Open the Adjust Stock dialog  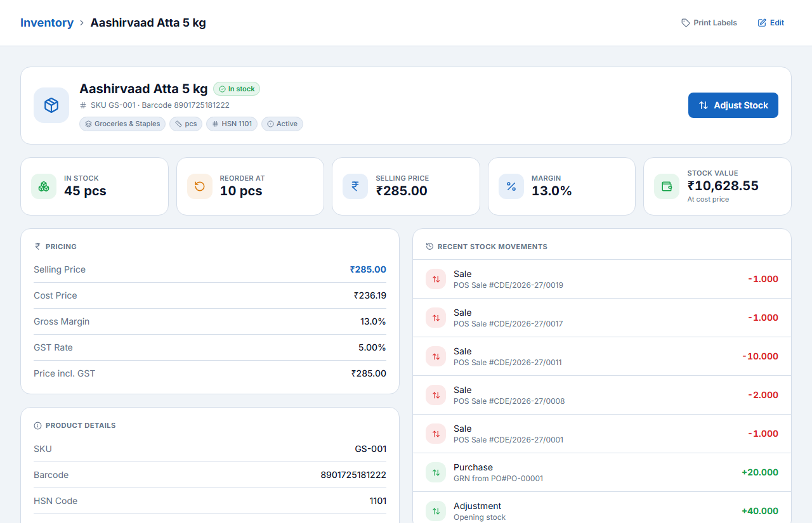733,105
